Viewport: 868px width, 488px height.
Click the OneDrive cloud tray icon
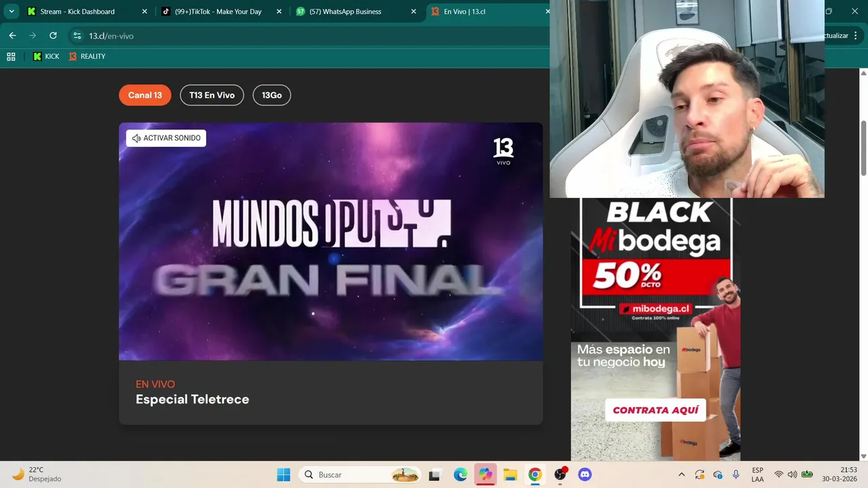coord(717,474)
